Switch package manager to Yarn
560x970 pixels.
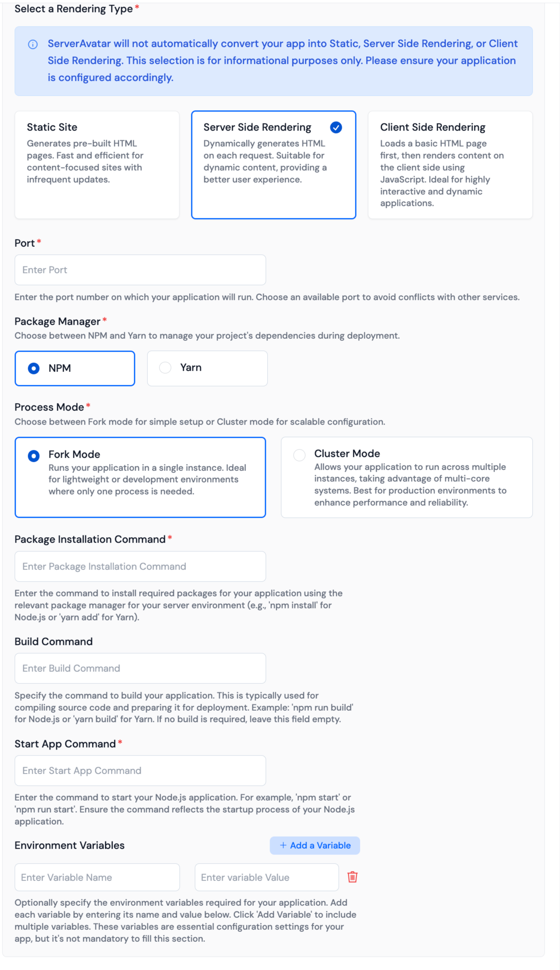point(165,367)
